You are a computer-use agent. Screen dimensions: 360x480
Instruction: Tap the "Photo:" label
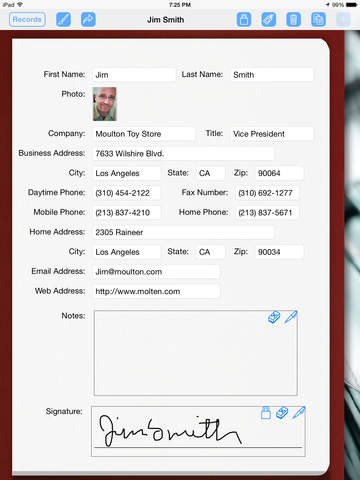pyautogui.click(x=73, y=94)
